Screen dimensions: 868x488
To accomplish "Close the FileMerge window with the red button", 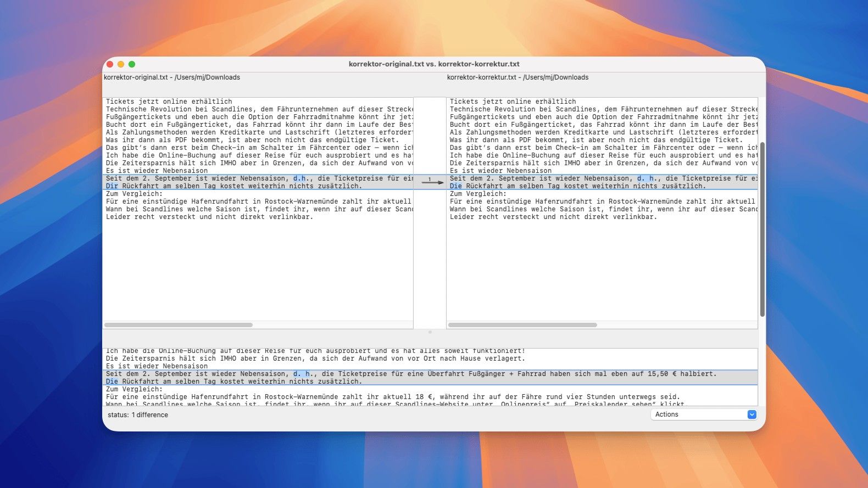I will 110,64.
